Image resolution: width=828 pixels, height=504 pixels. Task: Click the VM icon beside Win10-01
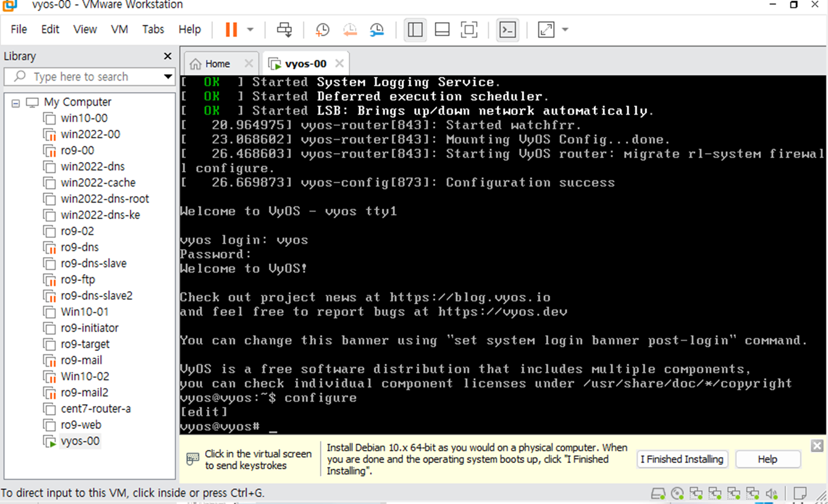tap(50, 312)
